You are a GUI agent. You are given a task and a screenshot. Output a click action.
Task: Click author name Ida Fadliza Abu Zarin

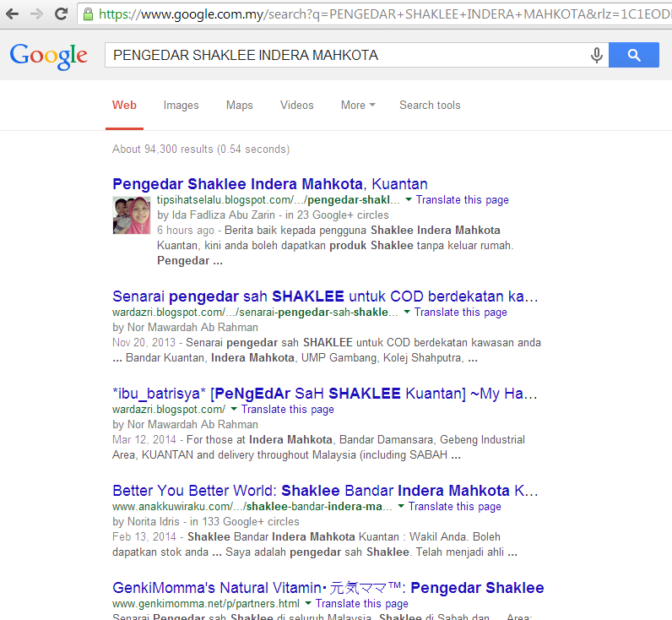click(223, 215)
